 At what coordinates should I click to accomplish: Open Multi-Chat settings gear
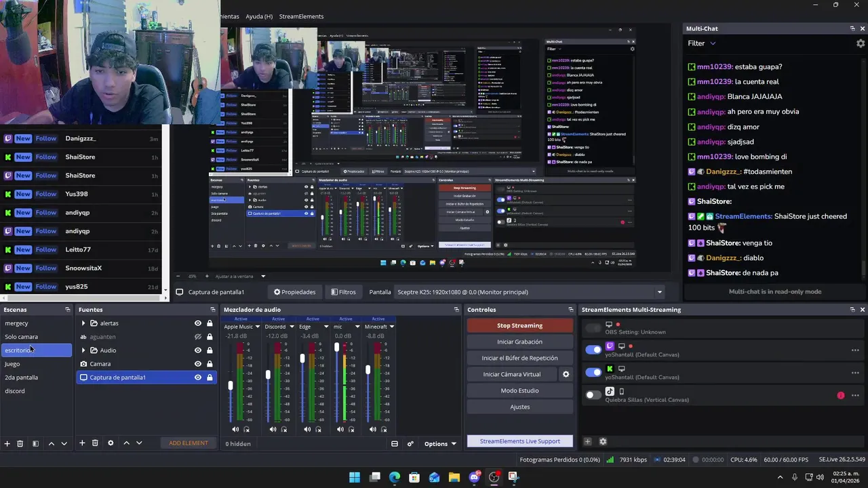click(x=861, y=43)
